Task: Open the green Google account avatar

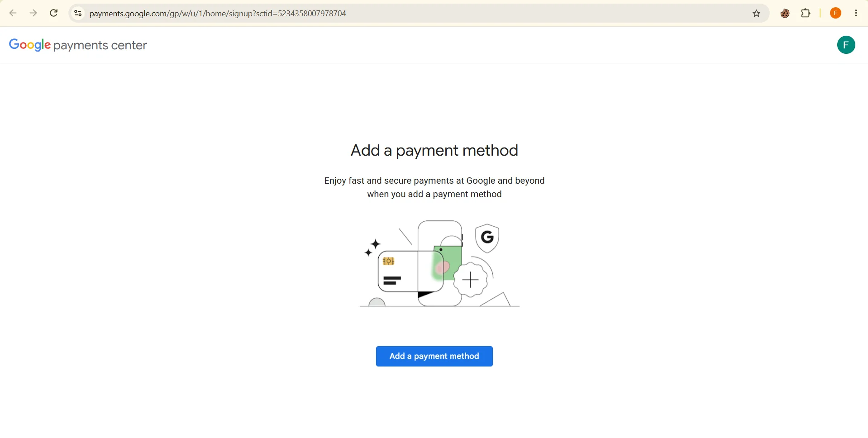Action: (x=846, y=45)
